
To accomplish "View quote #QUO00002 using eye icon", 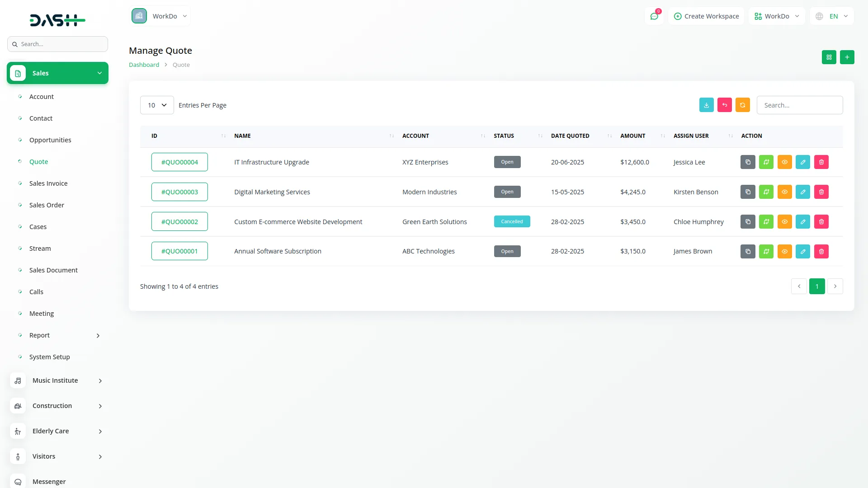I will coord(784,222).
